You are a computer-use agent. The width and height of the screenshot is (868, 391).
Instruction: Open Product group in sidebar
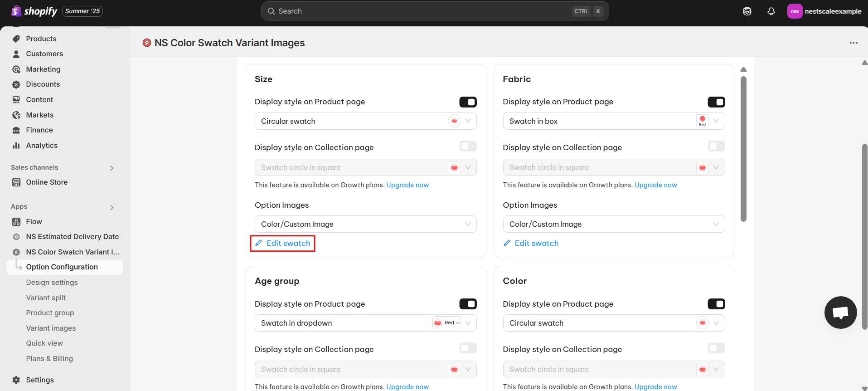(x=50, y=313)
